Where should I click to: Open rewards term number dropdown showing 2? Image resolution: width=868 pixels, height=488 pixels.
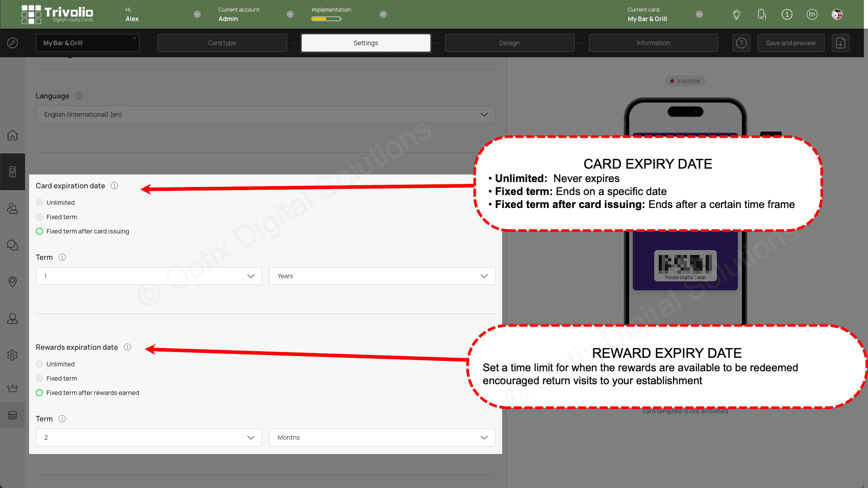pyautogui.click(x=148, y=437)
